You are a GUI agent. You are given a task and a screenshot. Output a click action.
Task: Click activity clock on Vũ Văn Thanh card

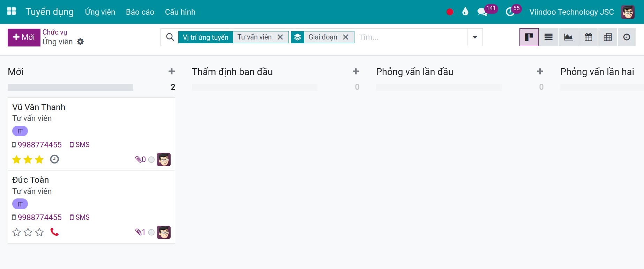(54, 159)
